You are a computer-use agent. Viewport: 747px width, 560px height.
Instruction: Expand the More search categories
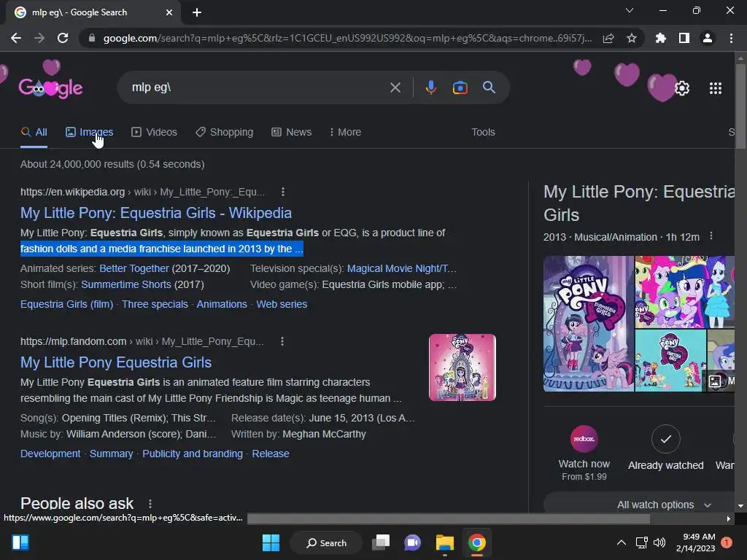point(345,133)
